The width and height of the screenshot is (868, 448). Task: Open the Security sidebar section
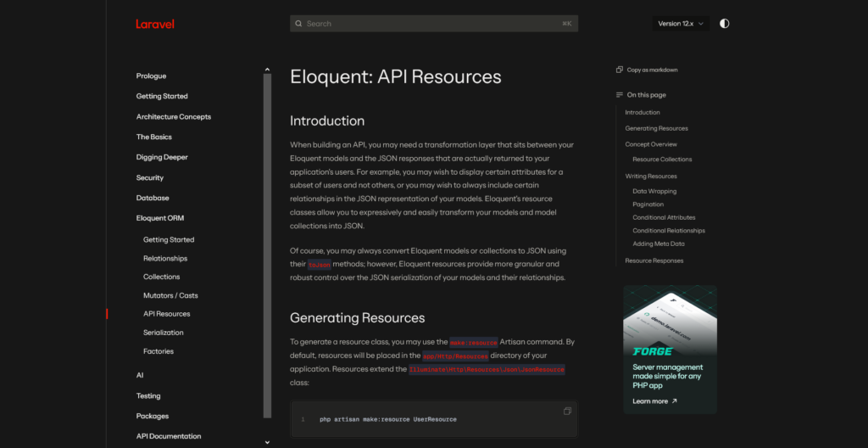[150, 177]
